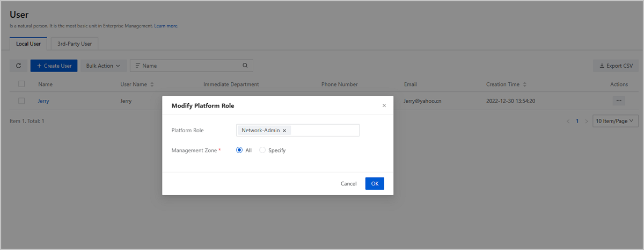Remove the Network-Admin role tag
Image resolution: width=644 pixels, height=250 pixels.
[284, 131]
